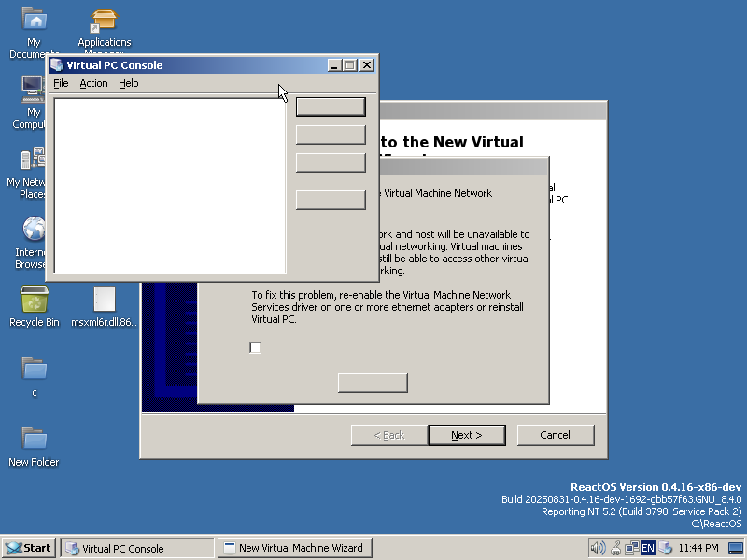Open the Action menu in Virtual PC Console

click(x=93, y=83)
